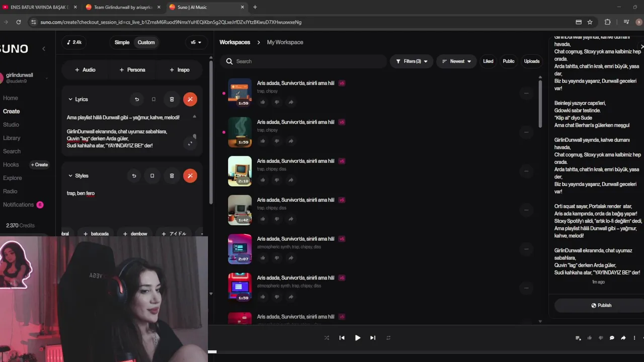Add Inspo to the song
Image resolution: width=644 pixels, height=362 pixels.
point(180,70)
